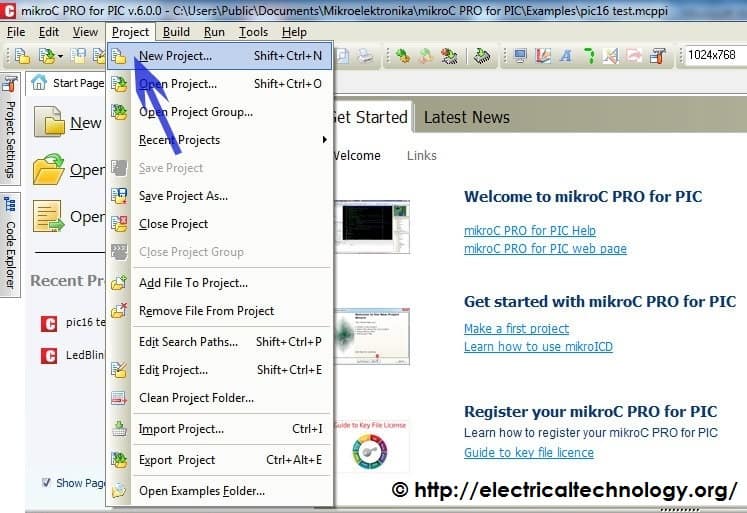Click the Build and Program toolbar icon

pos(449,56)
